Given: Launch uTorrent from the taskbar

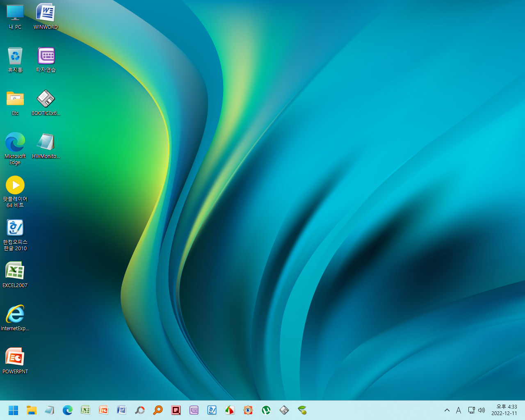Looking at the screenshot, I should coord(266,410).
